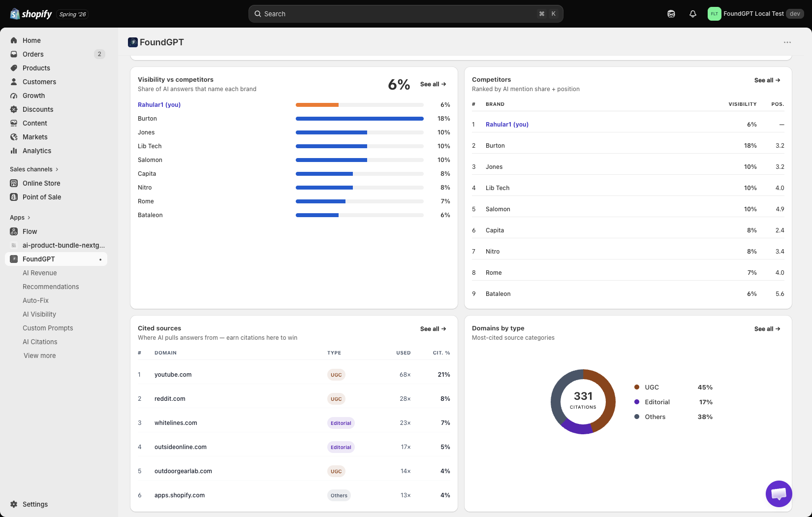
Task: See all in Cited sources card
Action: pyautogui.click(x=433, y=329)
